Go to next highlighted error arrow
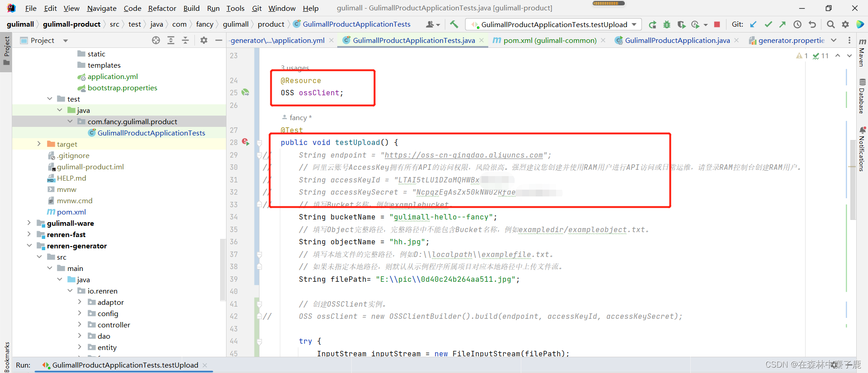868x373 pixels. 849,56
